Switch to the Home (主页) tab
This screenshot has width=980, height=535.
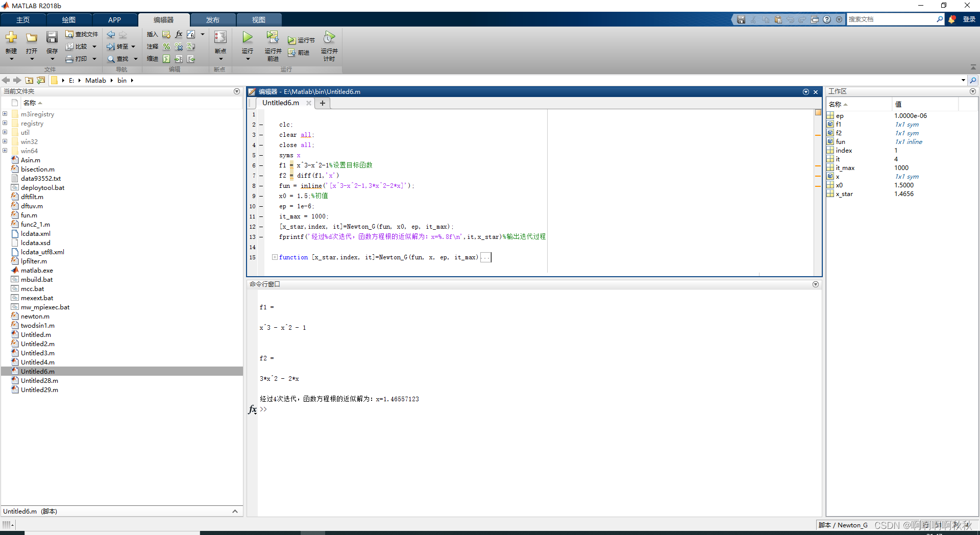tap(23, 20)
